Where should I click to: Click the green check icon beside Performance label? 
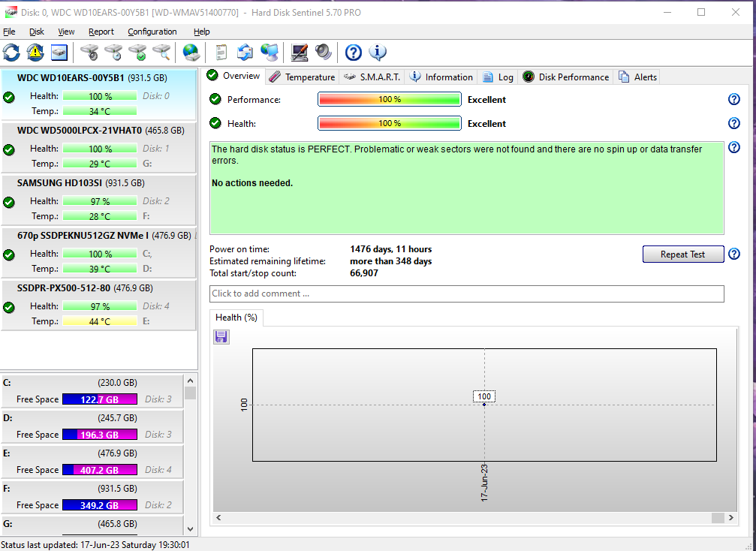(x=215, y=99)
